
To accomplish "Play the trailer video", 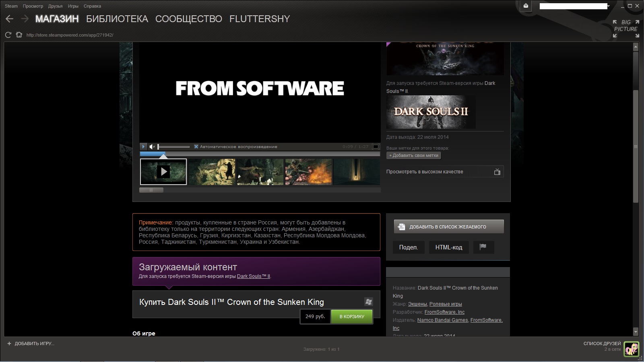I will click(x=143, y=147).
